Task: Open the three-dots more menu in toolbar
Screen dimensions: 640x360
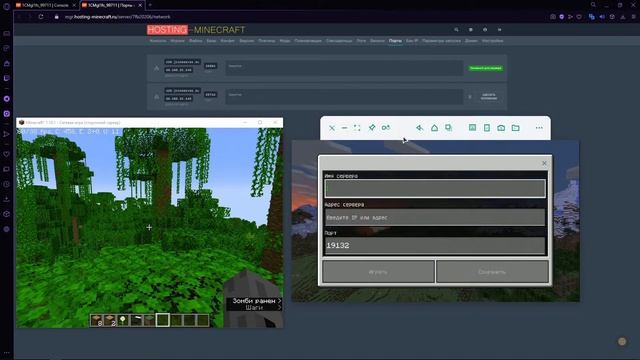Action: click(x=539, y=128)
